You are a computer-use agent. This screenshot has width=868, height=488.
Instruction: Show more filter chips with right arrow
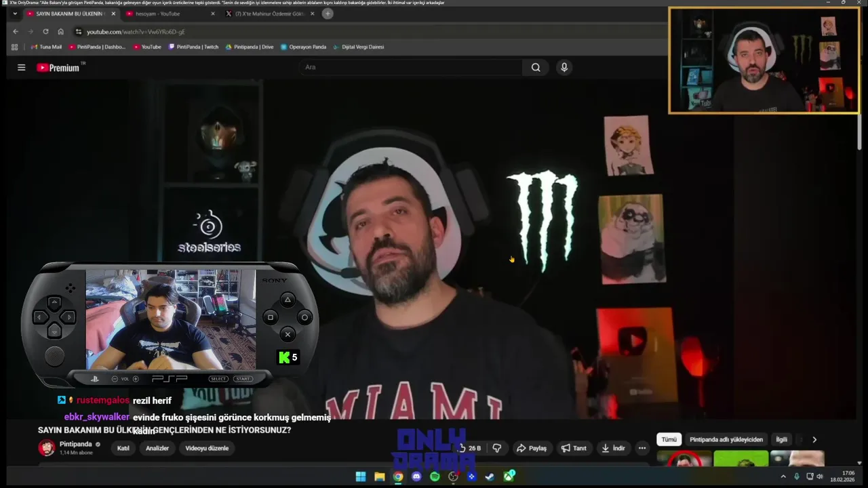[x=814, y=439]
